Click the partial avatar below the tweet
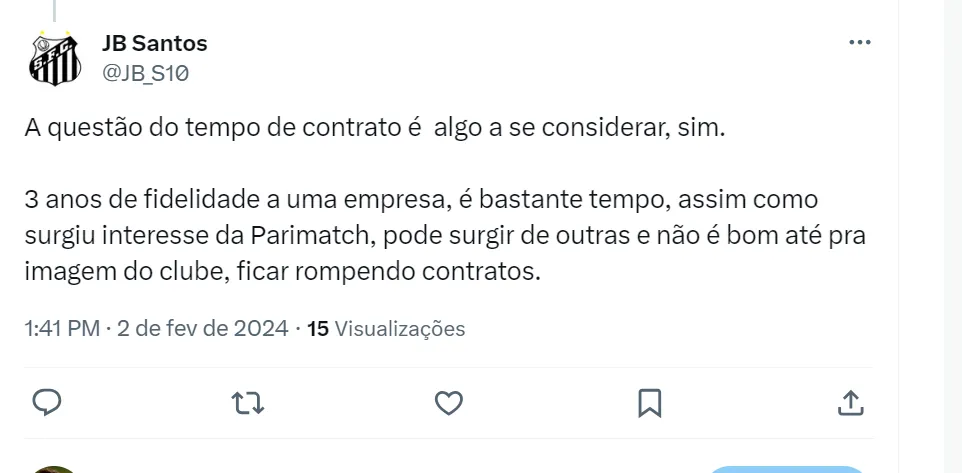 (x=55, y=468)
